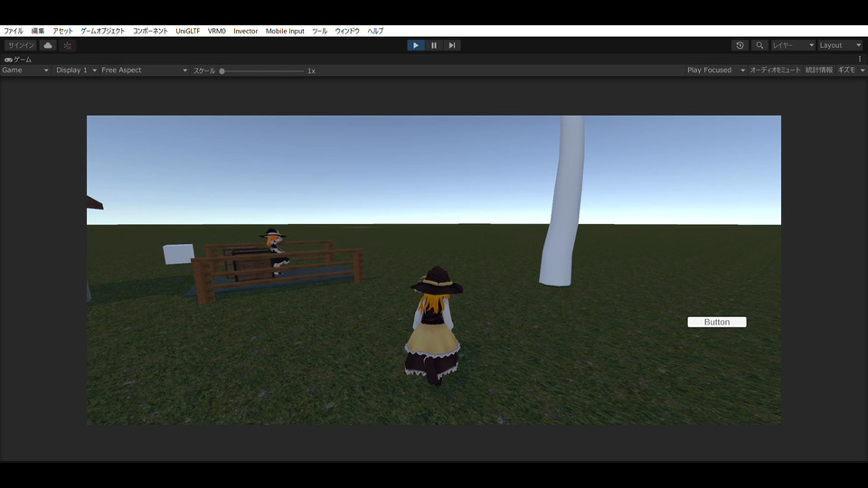The height and width of the screenshot is (488, 868).
Task: Open the Free Aspect resolution dropdown
Action: (145, 70)
